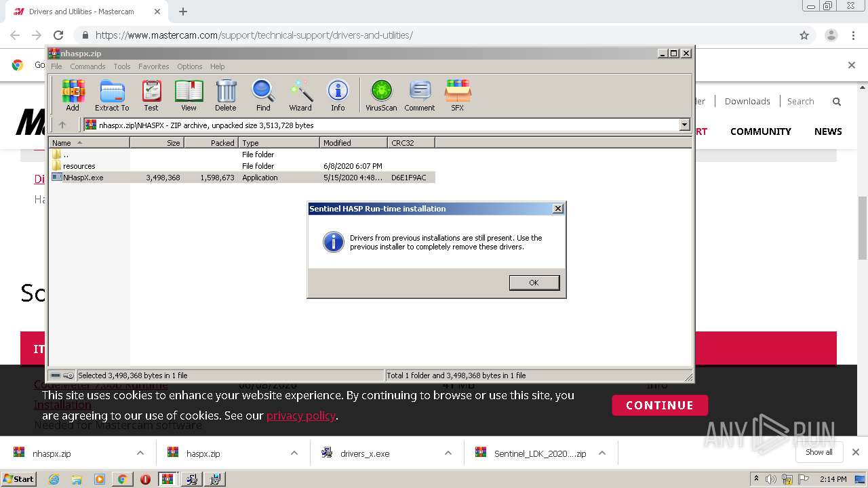
Task: Dismiss the Chrome info bar
Action: (x=852, y=65)
